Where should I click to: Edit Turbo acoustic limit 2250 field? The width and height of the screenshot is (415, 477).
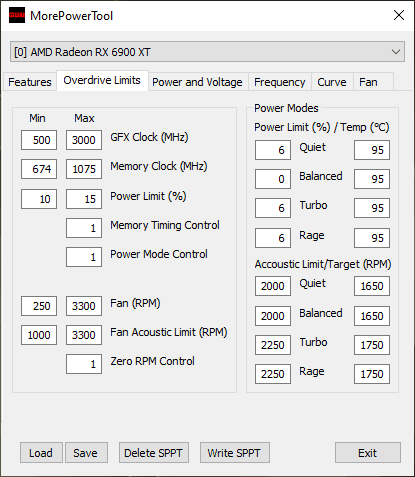point(273,345)
